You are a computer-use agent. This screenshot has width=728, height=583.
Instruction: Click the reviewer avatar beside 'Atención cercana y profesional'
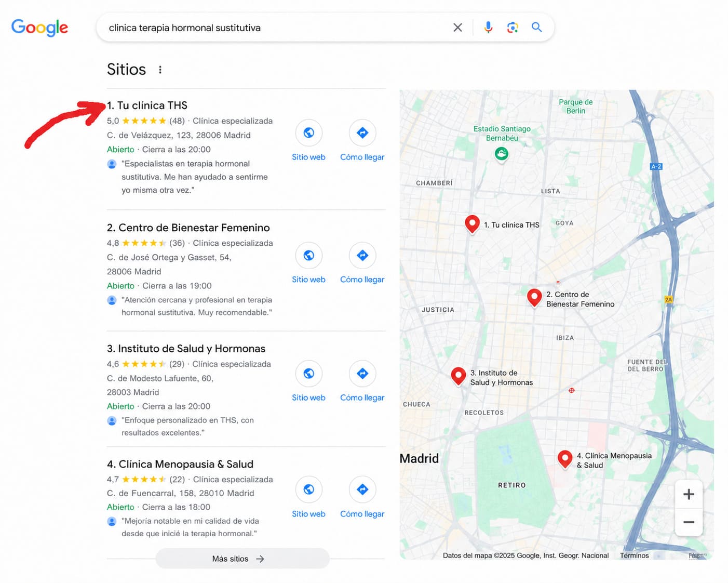tap(112, 300)
